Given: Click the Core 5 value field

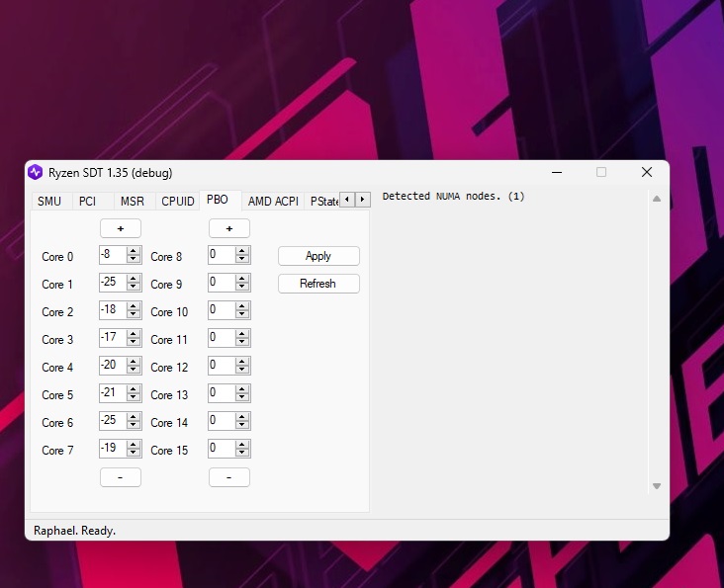Looking at the screenshot, I should tap(113, 393).
